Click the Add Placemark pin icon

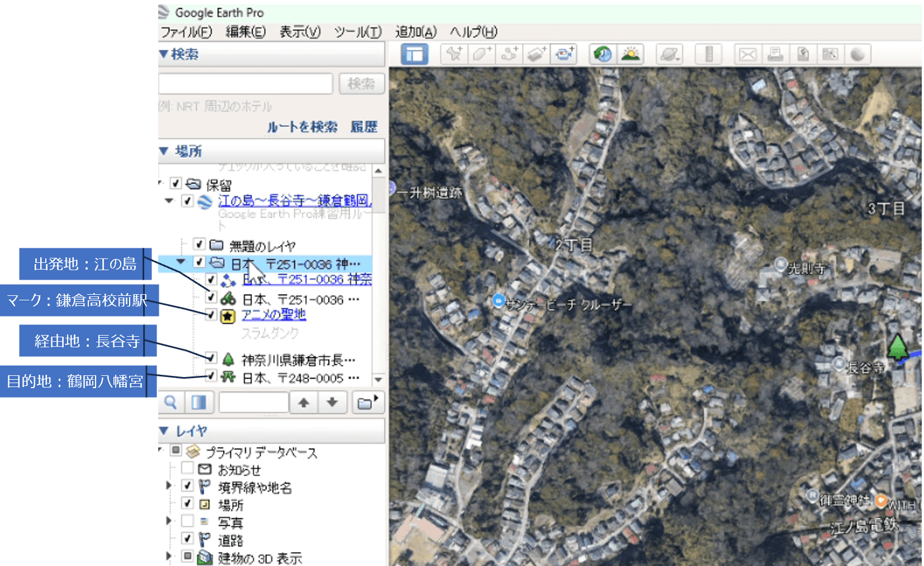453,54
